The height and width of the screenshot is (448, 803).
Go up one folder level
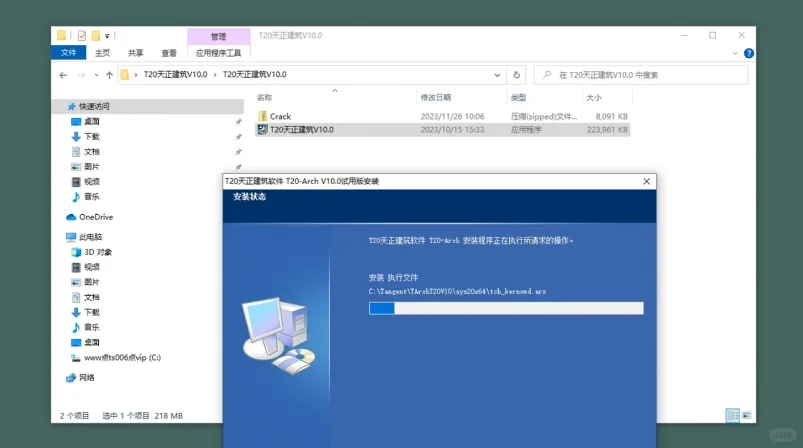tap(109, 75)
